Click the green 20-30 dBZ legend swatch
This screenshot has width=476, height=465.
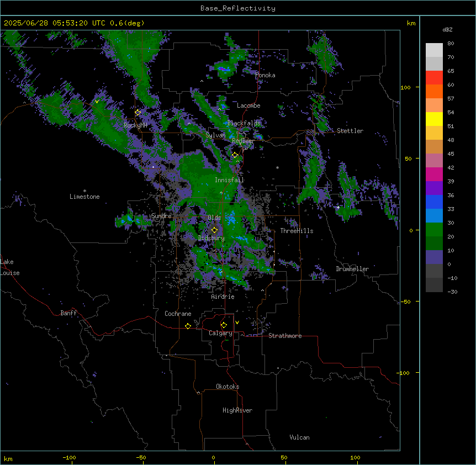click(434, 230)
